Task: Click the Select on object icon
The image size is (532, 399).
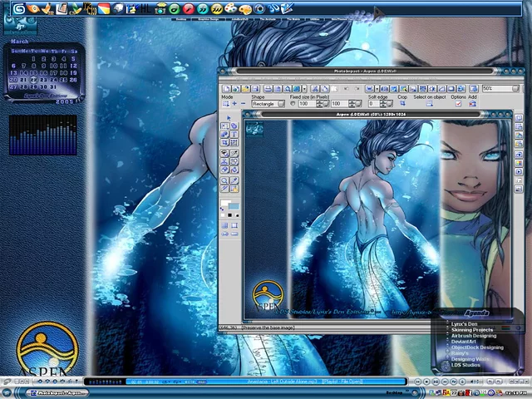Action: pos(429,103)
